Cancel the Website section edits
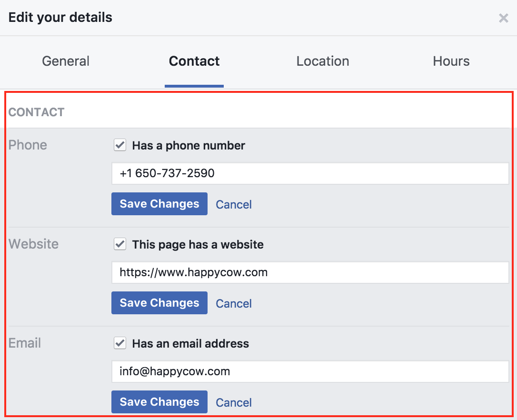The width and height of the screenshot is (517, 420). (234, 303)
